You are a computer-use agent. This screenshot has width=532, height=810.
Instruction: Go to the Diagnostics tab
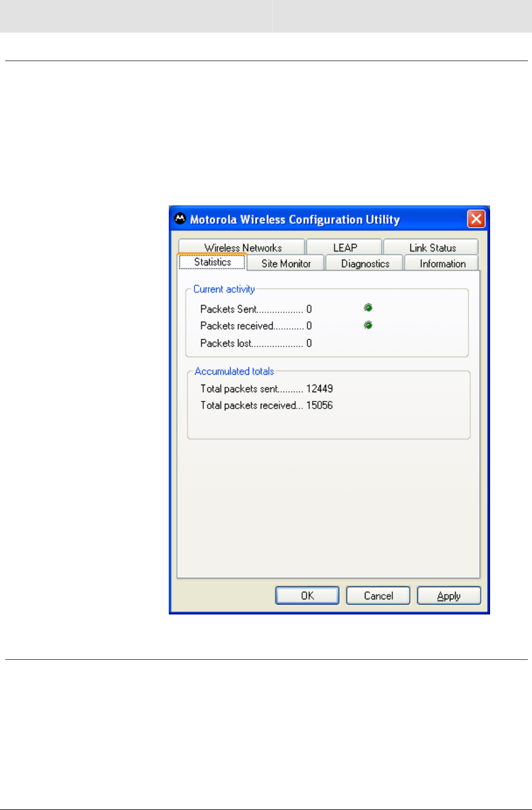(x=365, y=264)
